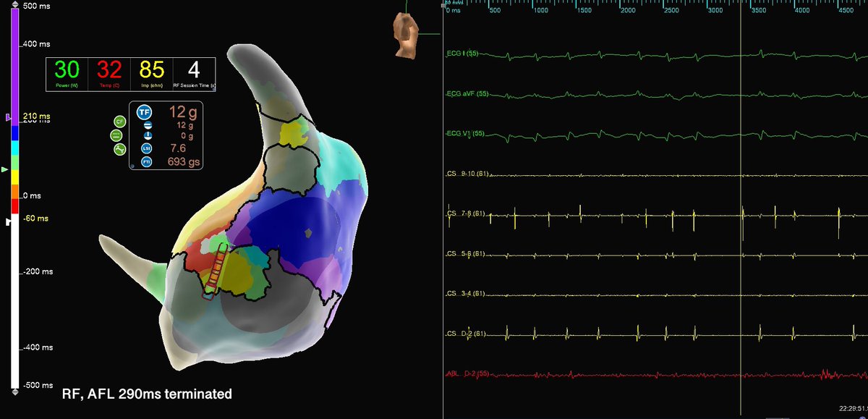Click the CS 5-6 (61) channel label
868x419 pixels.
(x=466, y=255)
